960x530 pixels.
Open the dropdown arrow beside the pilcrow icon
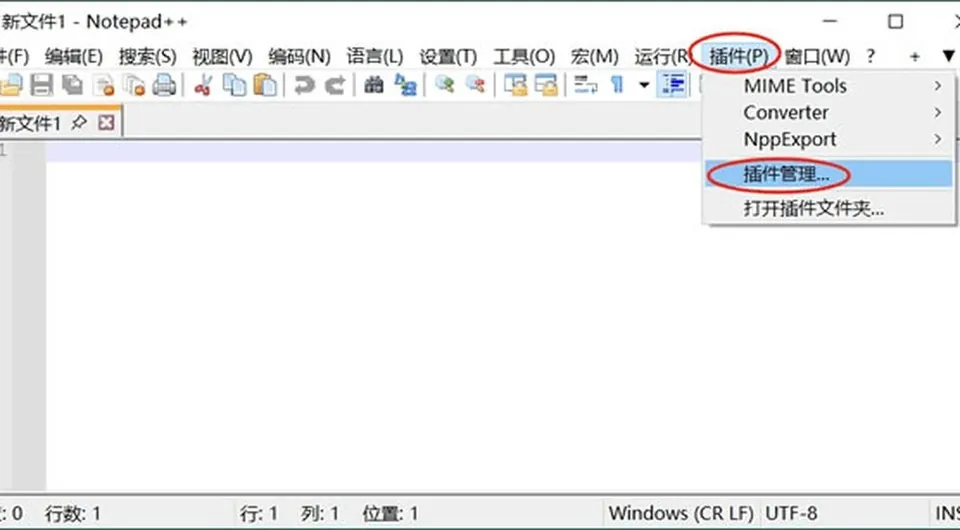click(x=643, y=85)
